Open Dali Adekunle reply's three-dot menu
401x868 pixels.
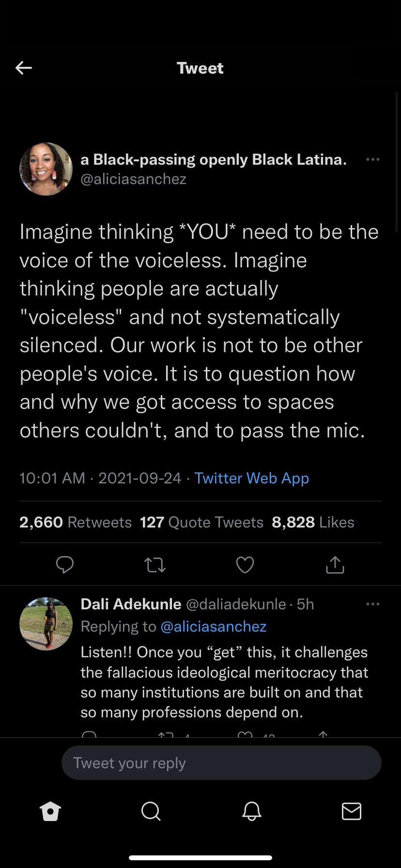(373, 604)
